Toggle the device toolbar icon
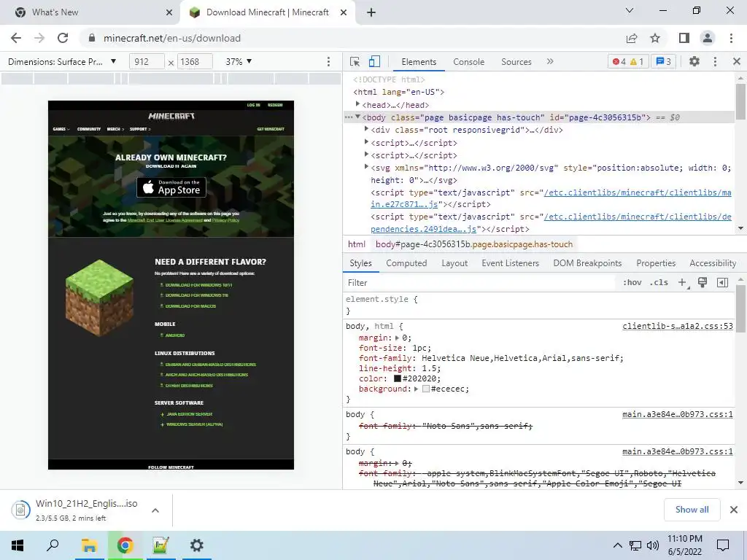The height and width of the screenshot is (560, 747). (x=374, y=61)
